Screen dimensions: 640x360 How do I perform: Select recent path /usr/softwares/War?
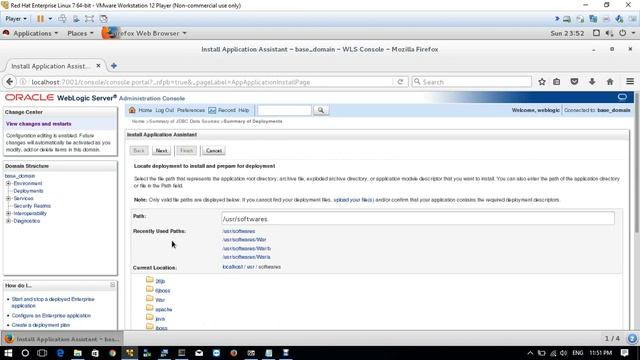click(x=244, y=240)
